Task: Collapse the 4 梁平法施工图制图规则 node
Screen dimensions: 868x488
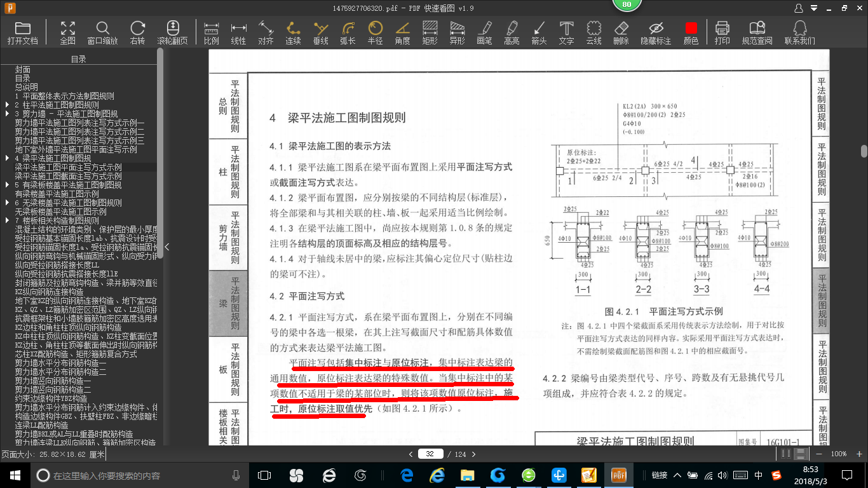Action: pos(6,157)
